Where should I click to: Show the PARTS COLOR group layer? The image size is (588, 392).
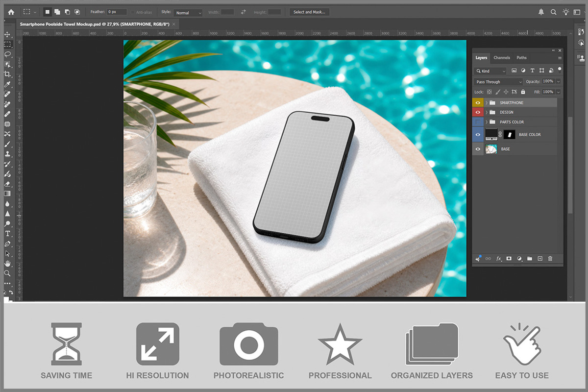[478, 122]
